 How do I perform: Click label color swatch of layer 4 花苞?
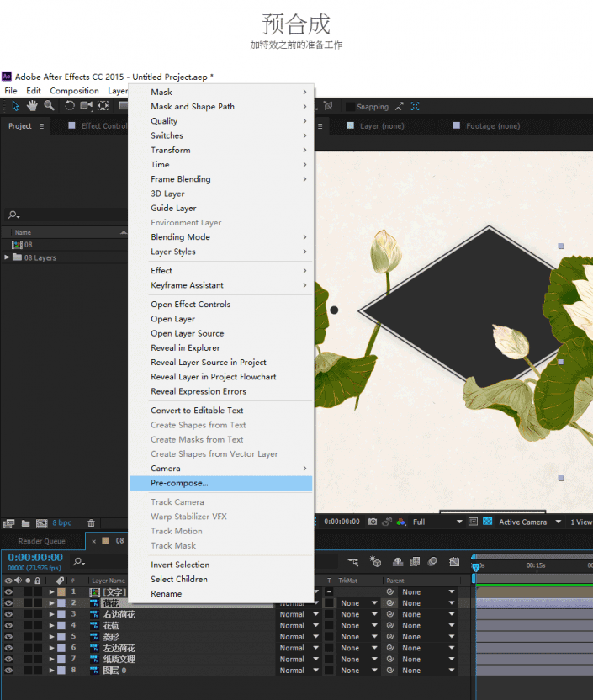point(61,625)
